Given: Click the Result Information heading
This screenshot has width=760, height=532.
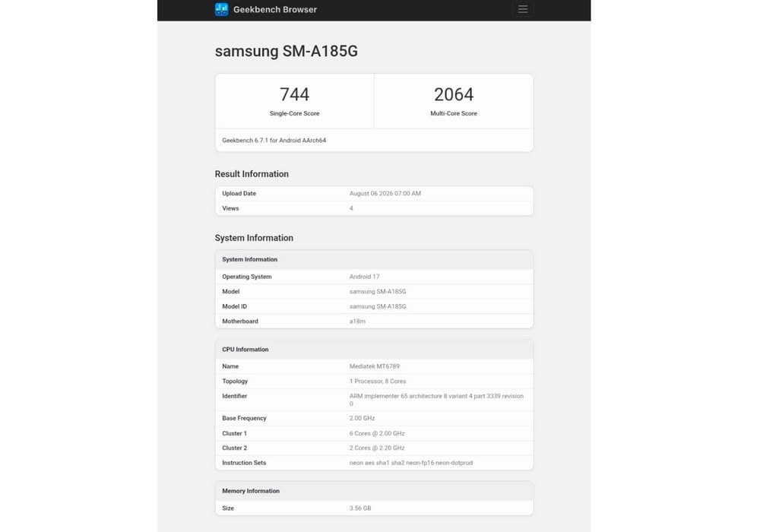Looking at the screenshot, I should (x=252, y=174).
